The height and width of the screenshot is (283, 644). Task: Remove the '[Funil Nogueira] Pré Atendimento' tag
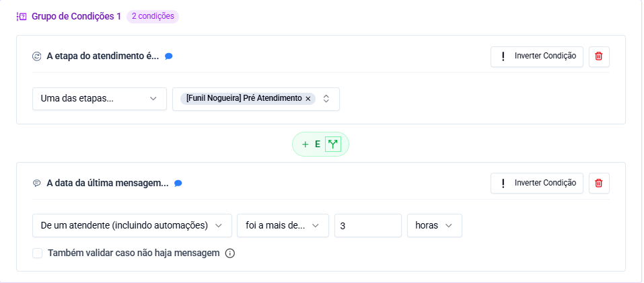click(308, 99)
